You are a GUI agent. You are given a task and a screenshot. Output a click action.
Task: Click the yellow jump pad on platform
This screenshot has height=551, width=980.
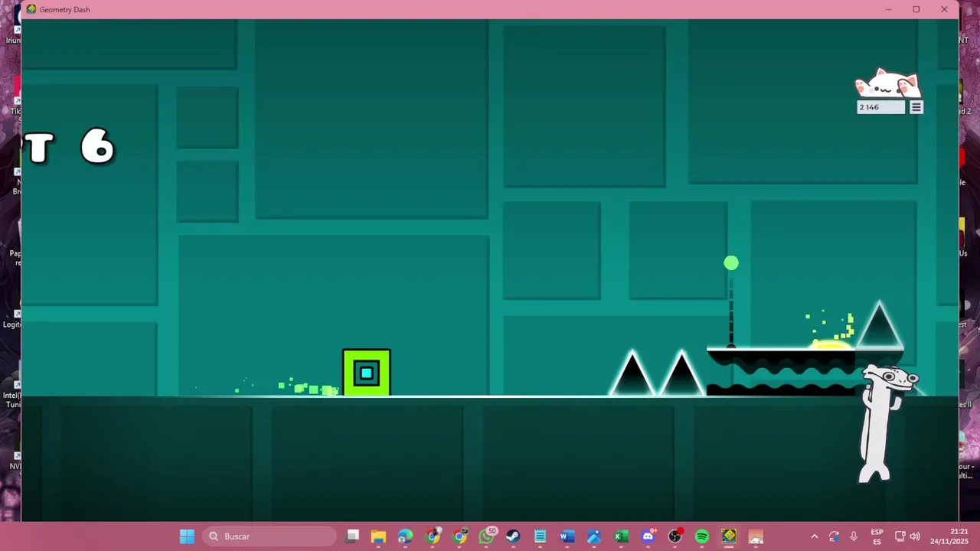[x=830, y=345]
